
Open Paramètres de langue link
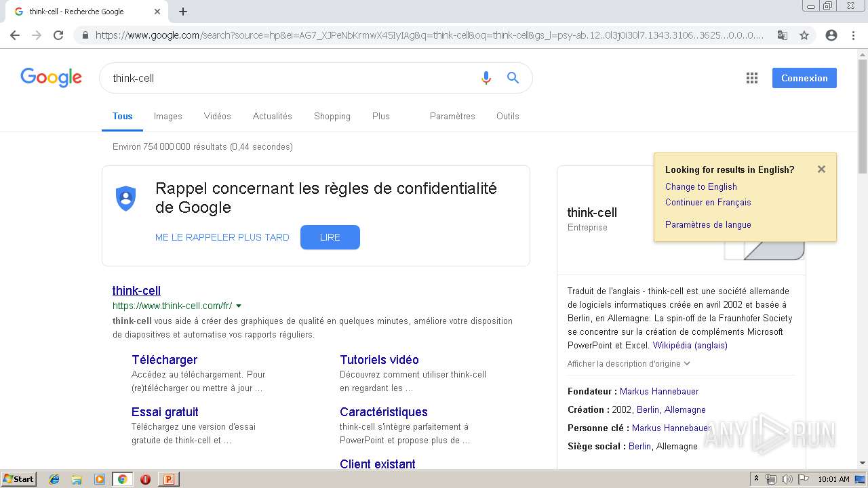click(x=708, y=224)
